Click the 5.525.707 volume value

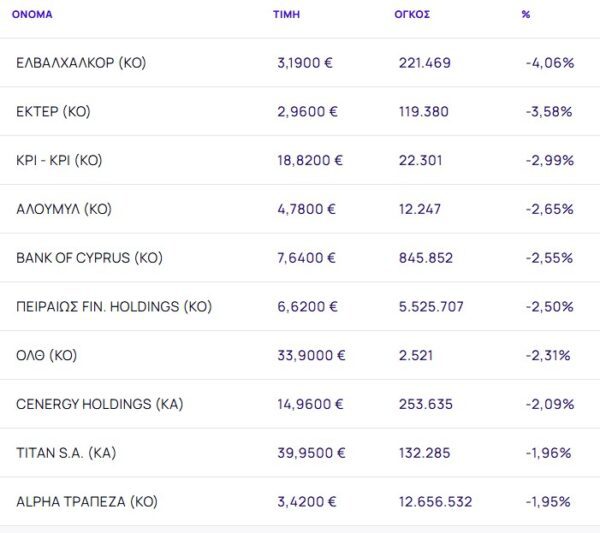tap(432, 307)
